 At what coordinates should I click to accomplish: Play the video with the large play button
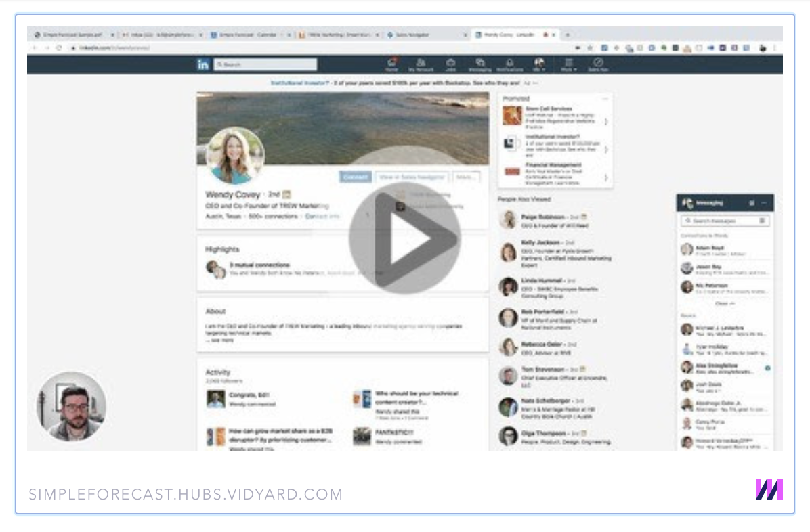404,239
